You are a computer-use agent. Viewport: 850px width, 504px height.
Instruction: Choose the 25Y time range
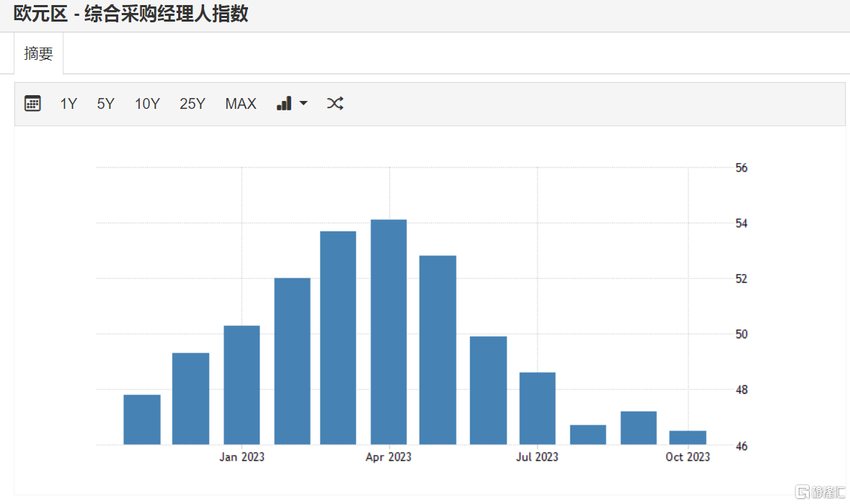[192, 104]
